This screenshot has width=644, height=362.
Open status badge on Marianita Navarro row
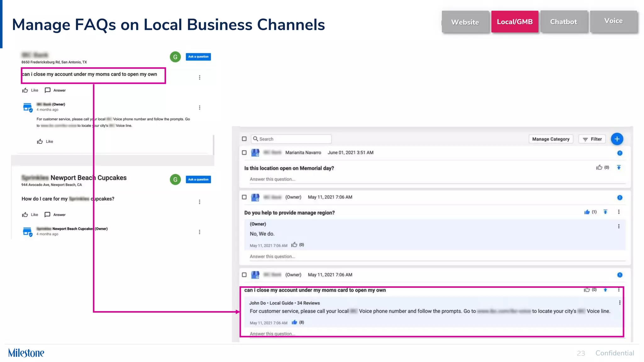coord(620,153)
